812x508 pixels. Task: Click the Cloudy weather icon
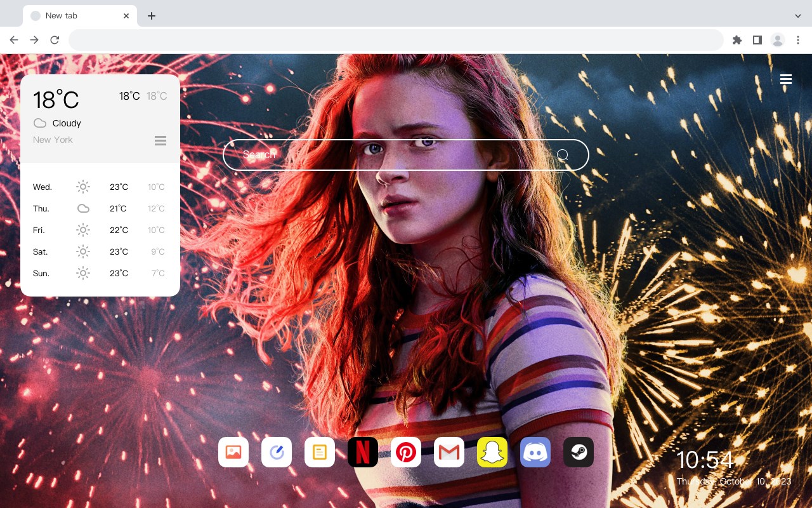[x=40, y=123]
